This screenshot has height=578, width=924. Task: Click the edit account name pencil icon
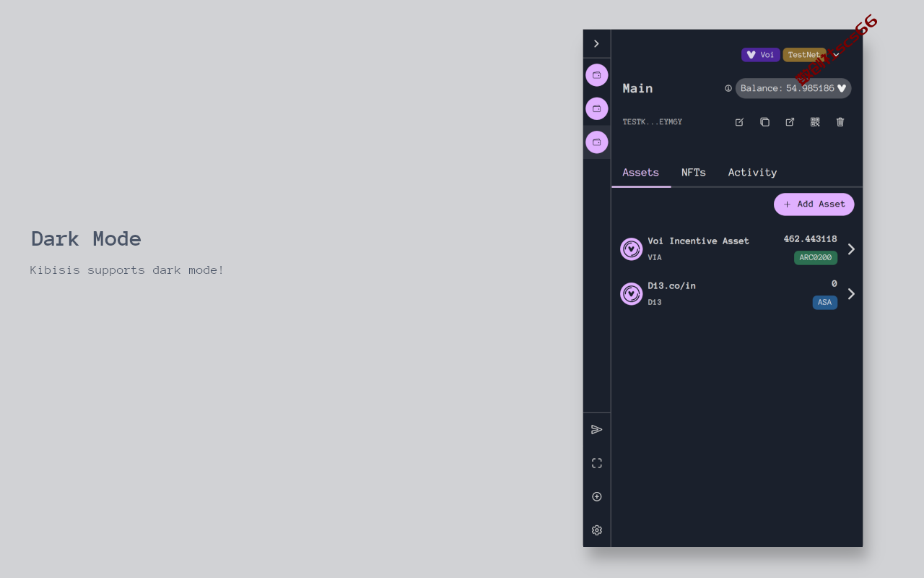click(739, 122)
